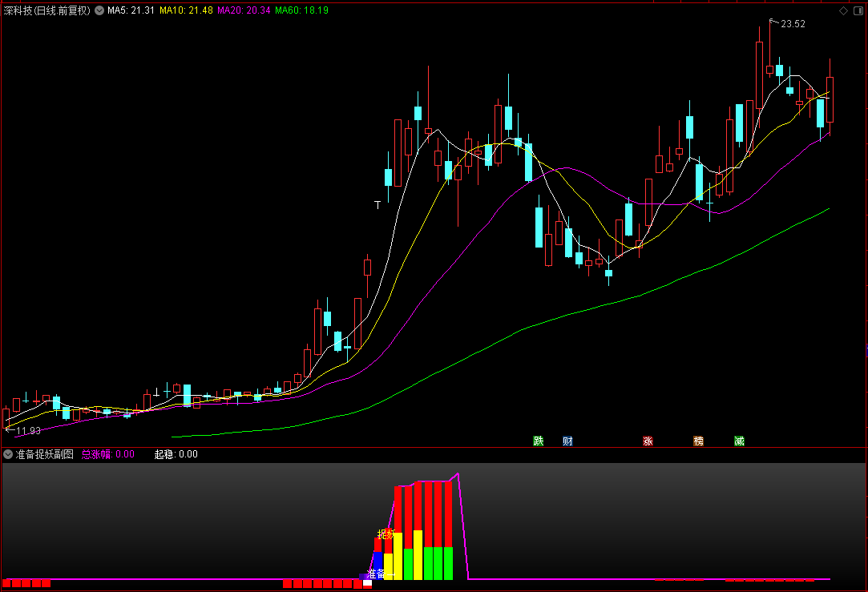Click the 准备捉妖副图 indicator name
868x592 pixels.
pos(44,454)
